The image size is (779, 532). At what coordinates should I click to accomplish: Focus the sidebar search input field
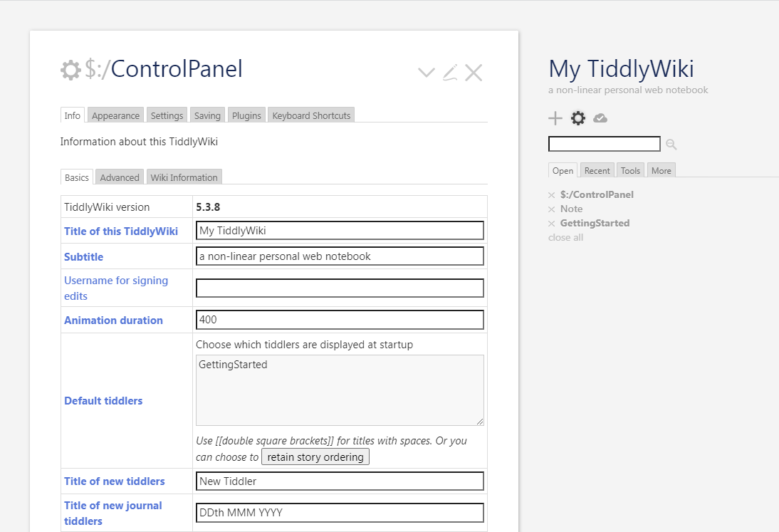coord(604,144)
